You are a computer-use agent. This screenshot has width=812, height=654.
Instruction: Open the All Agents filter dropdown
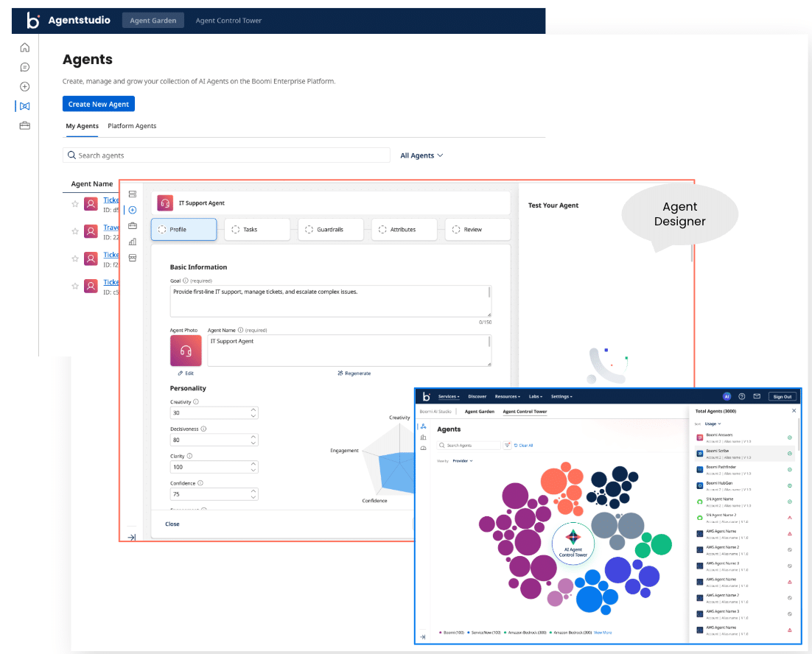(421, 155)
